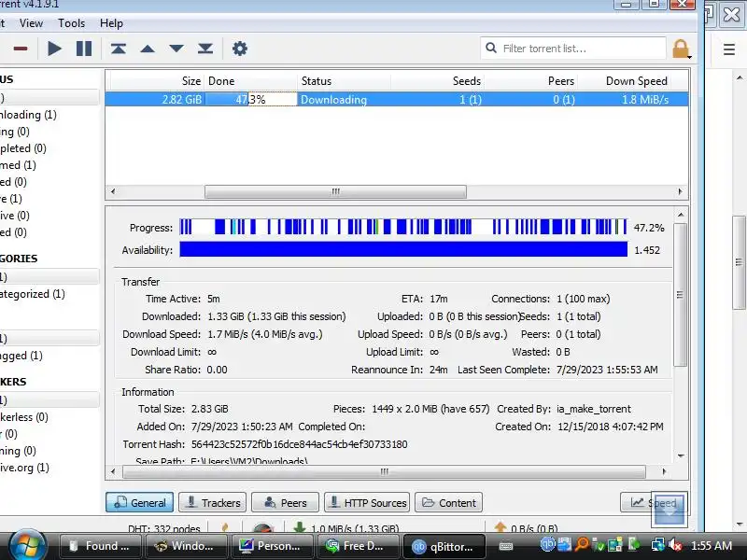Open the Windows Start button
Screen dimensions: 747x560
click(27, 546)
